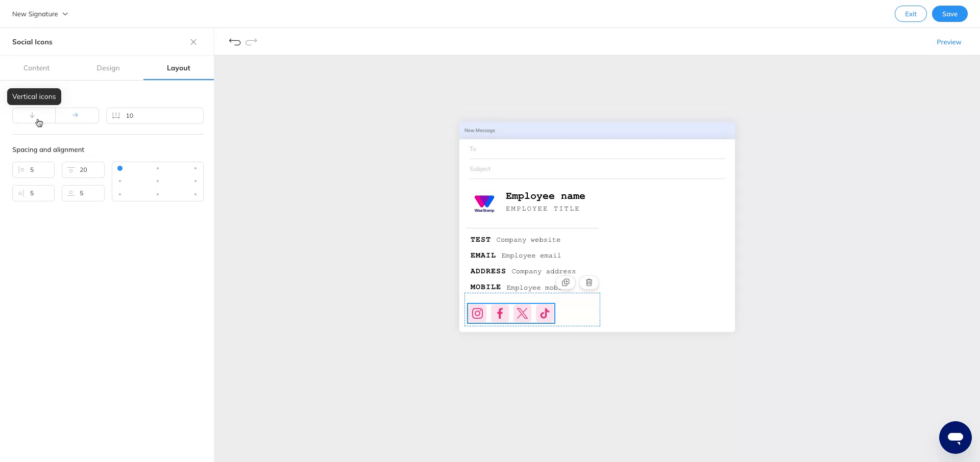980x462 pixels.
Task: Select the horizontal icons layout arrow
Action: coord(76,115)
